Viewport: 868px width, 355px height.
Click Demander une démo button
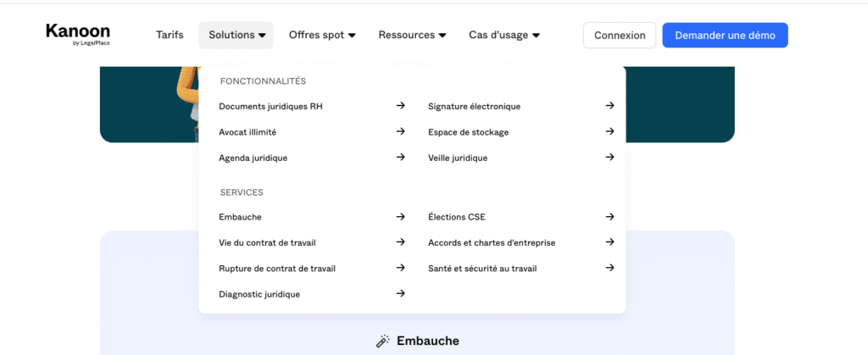[x=725, y=36]
